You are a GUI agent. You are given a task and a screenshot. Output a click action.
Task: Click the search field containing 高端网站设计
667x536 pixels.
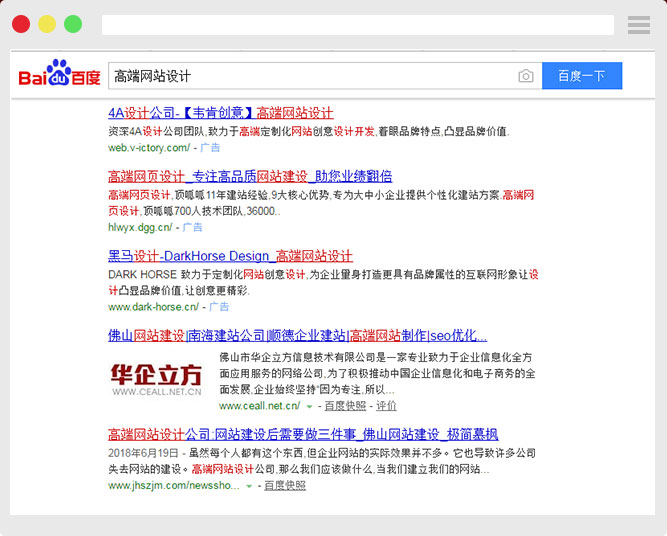point(310,77)
